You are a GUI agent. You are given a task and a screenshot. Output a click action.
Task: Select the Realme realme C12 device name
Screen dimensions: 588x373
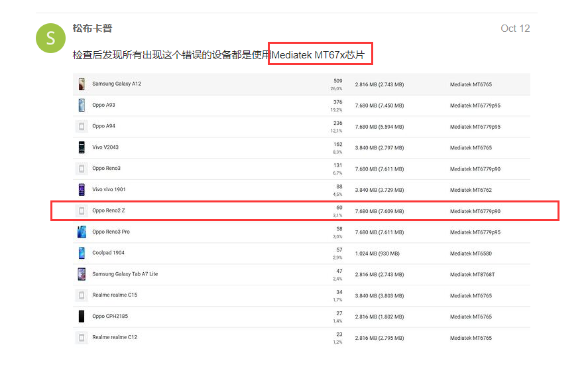[115, 337]
